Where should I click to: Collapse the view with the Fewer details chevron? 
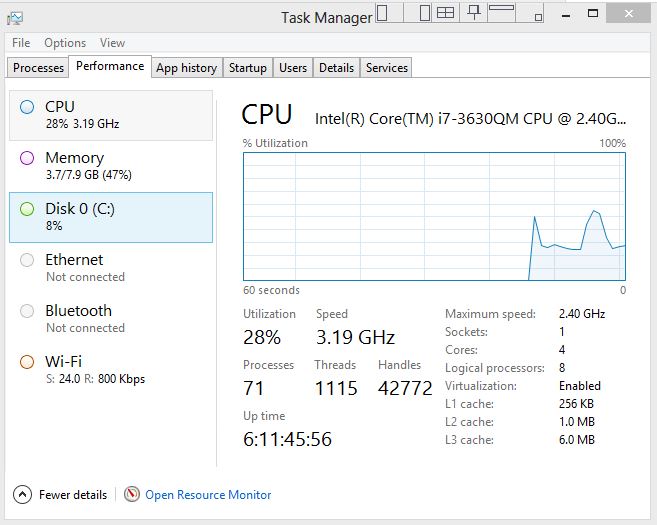(x=22, y=494)
